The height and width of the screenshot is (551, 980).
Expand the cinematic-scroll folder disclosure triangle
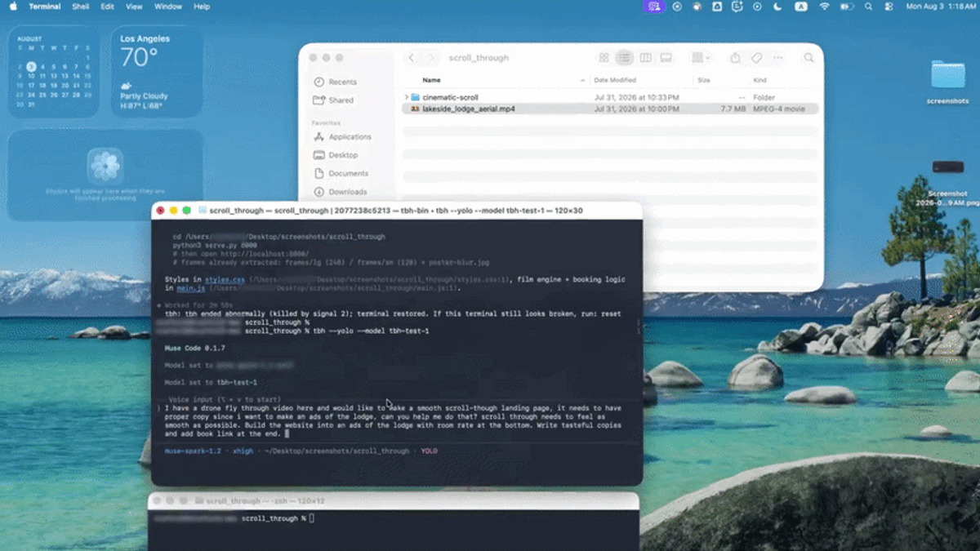tap(406, 97)
